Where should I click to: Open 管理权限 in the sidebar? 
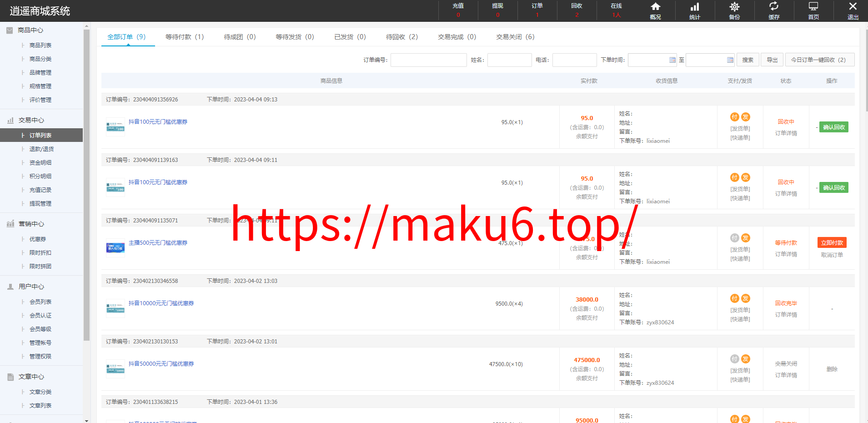(x=40, y=357)
